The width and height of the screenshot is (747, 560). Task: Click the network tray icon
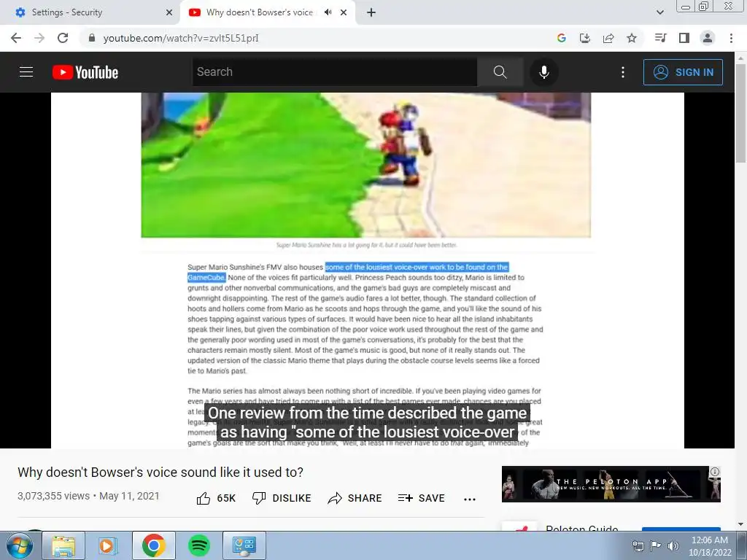(638, 545)
